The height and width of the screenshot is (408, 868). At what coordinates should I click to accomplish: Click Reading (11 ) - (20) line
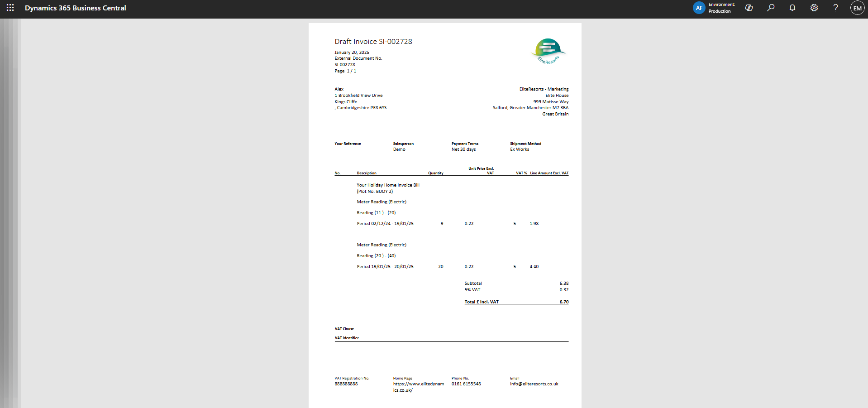(376, 213)
